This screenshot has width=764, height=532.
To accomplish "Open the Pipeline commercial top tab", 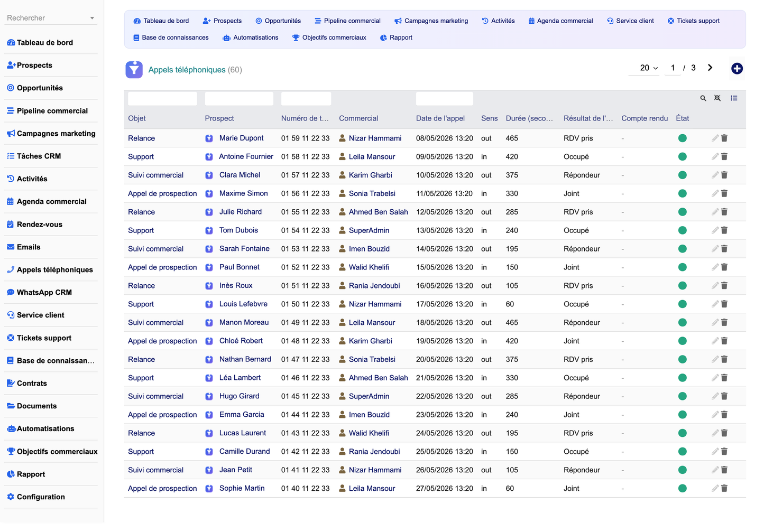I will coord(347,21).
